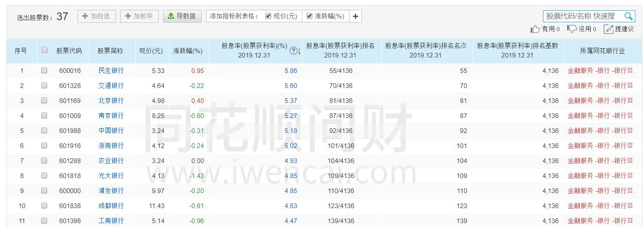Image resolution: width=644 pixels, height=227 pixels.
Task: Open the 浦发银行 stock link
Action: point(111,191)
